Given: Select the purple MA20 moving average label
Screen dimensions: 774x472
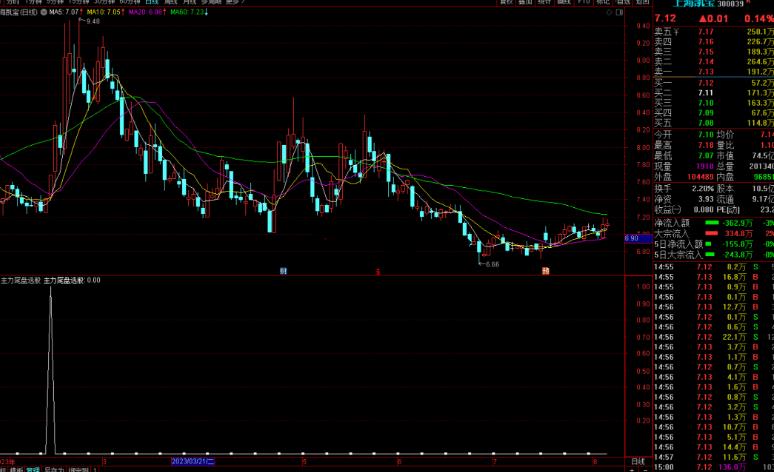Looking at the screenshot, I should 147,12.
